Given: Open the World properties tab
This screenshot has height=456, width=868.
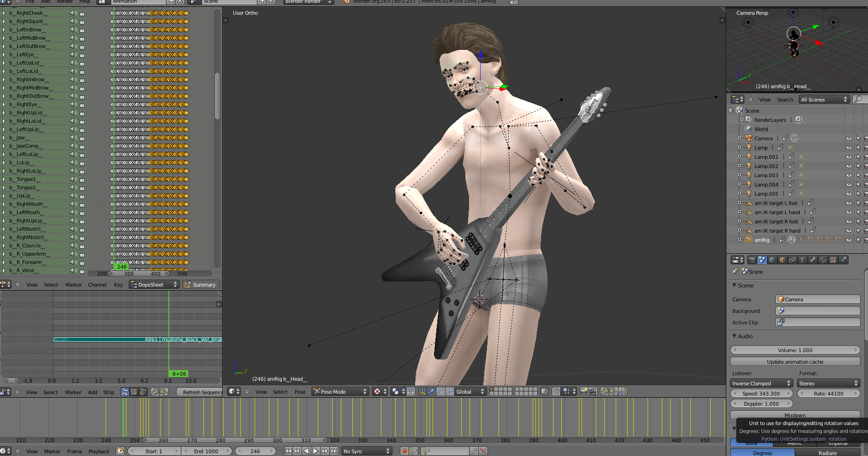Looking at the screenshot, I should (772, 260).
